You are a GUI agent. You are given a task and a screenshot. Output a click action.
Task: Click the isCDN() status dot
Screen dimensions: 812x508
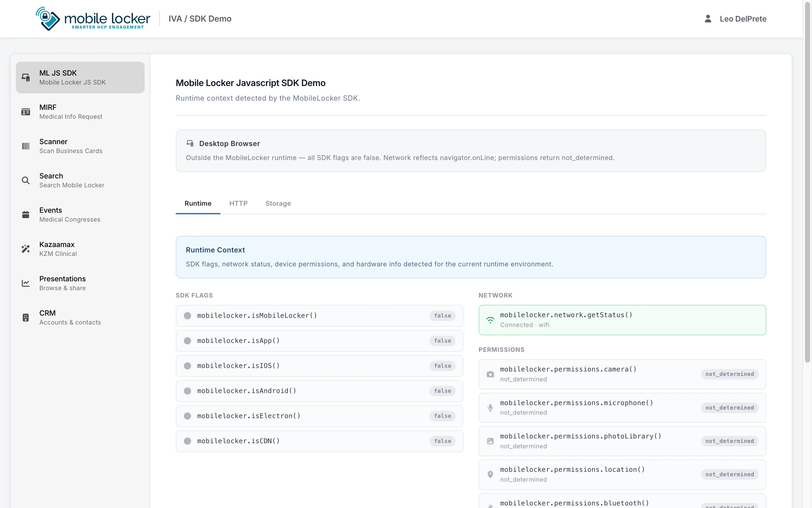click(x=187, y=441)
